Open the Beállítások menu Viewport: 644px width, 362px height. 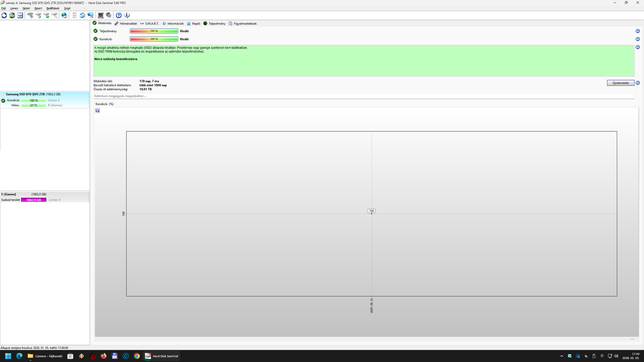53,8
